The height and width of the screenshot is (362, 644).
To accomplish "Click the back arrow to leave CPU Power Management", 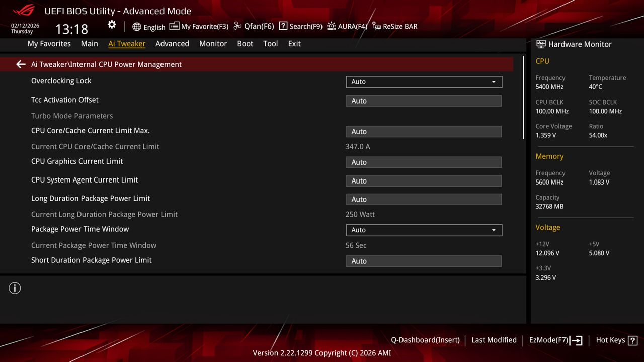I will (x=20, y=64).
